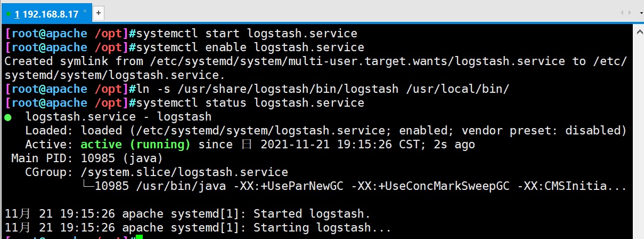The width and height of the screenshot is (644, 239).
Task: Click the 'systemctl enable logstash.service' command line
Action: pos(250,47)
